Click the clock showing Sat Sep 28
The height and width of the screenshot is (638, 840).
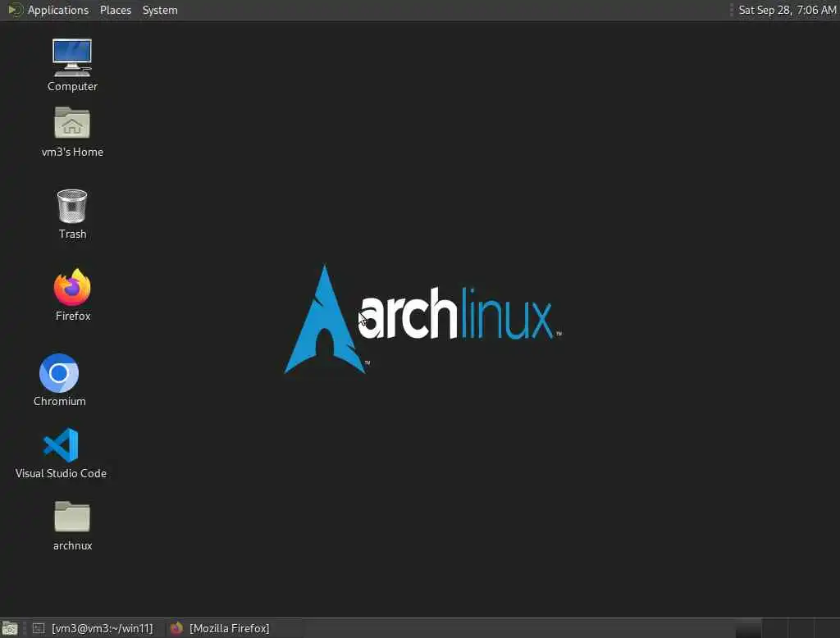point(787,10)
